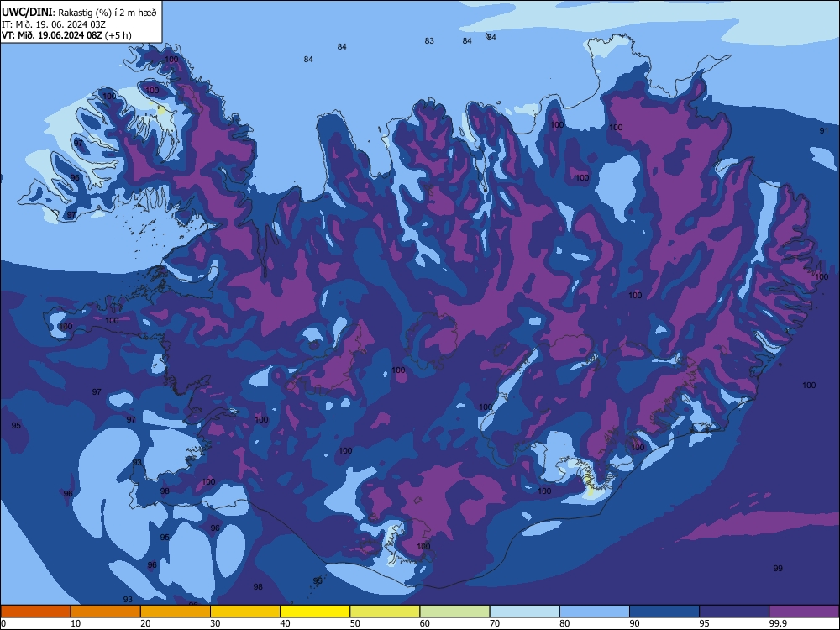Click the 'IT: Mið. 19. 06. 2024 03Z' line

pyautogui.click(x=53, y=24)
